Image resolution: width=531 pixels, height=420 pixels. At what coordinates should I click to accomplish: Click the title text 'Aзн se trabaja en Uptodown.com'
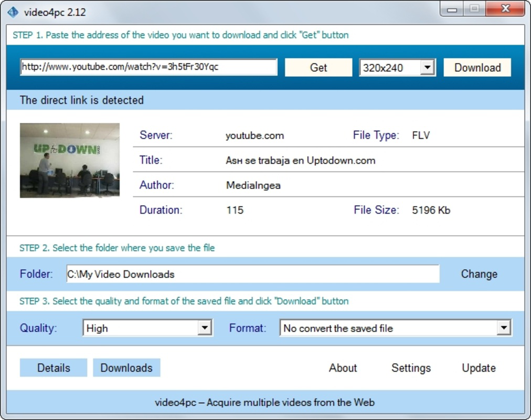pos(300,160)
